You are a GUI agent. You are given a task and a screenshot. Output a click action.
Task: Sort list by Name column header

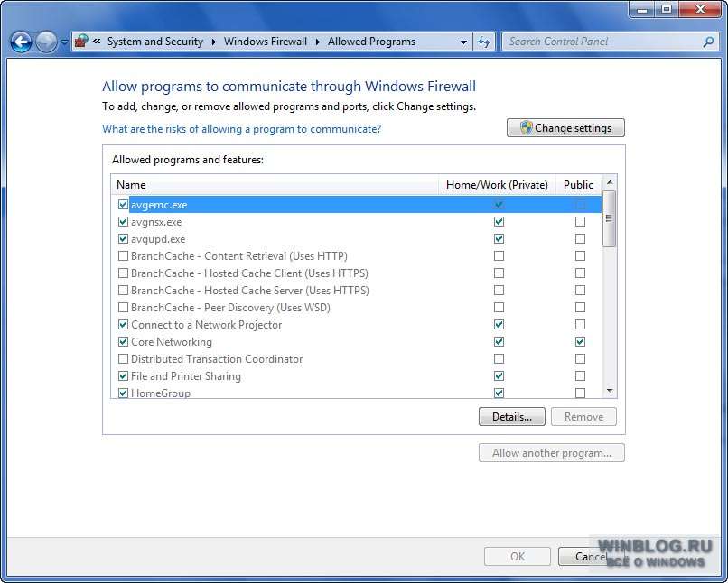(275, 185)
